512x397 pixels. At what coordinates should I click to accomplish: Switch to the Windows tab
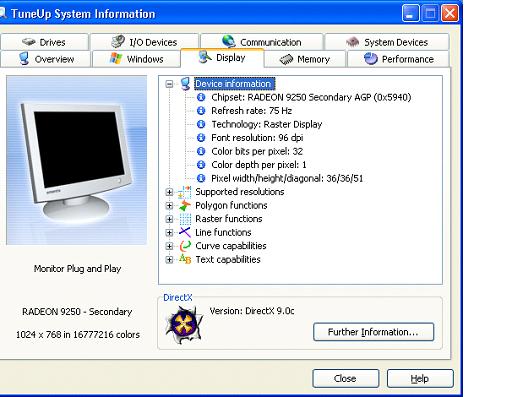click(136, 59)
